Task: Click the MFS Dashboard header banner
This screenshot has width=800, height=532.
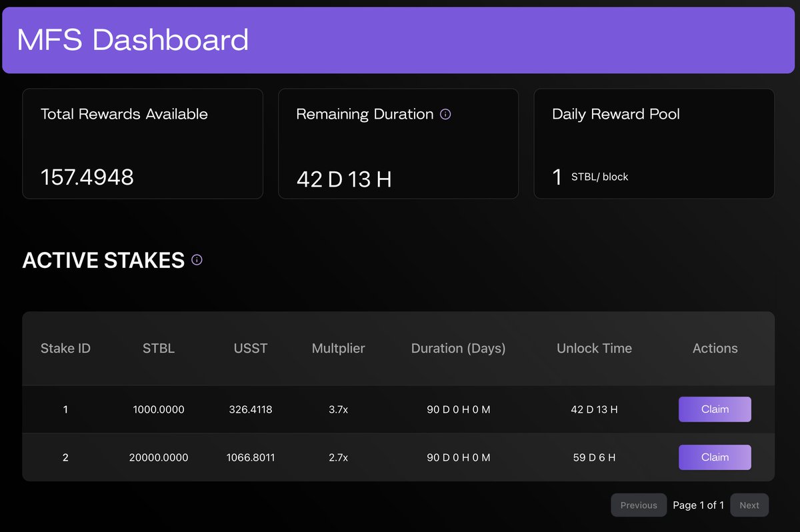Action: coord(400,39)
